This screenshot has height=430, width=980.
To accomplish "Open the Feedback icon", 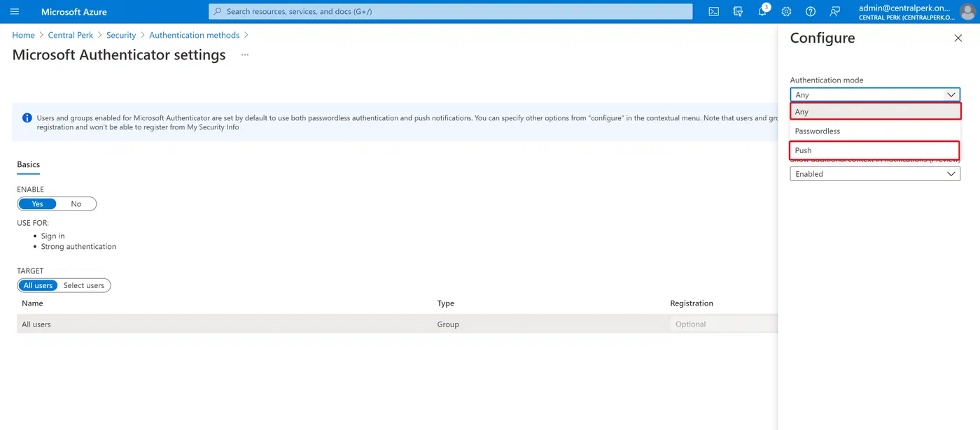I will 834,12.
